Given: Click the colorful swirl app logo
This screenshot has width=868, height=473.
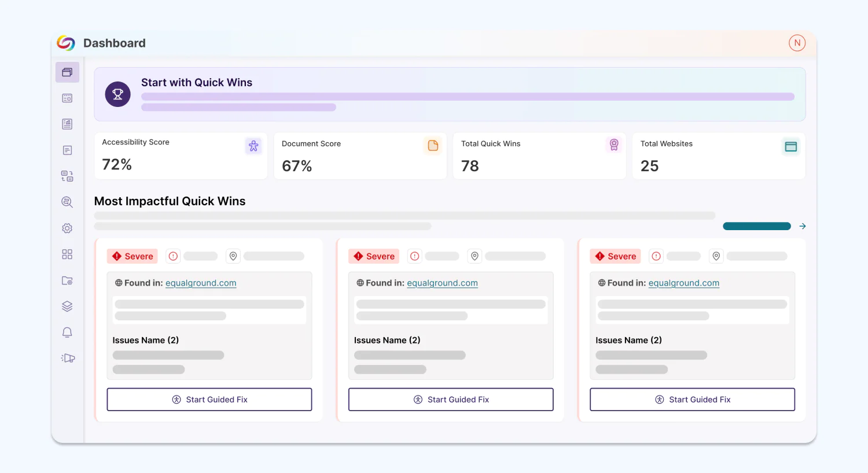Looking at the screenshot, I should click(66, 43).
